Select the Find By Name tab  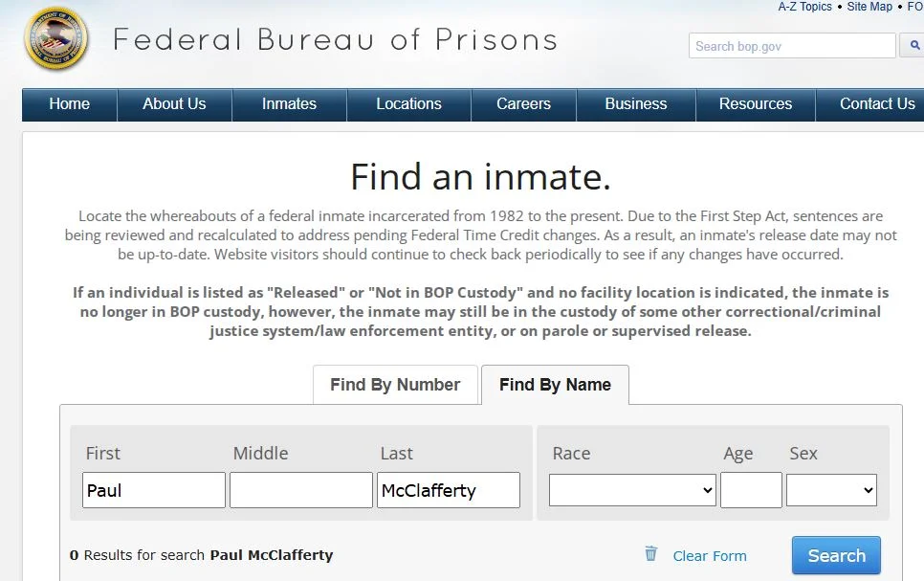(x=555, y=385)
